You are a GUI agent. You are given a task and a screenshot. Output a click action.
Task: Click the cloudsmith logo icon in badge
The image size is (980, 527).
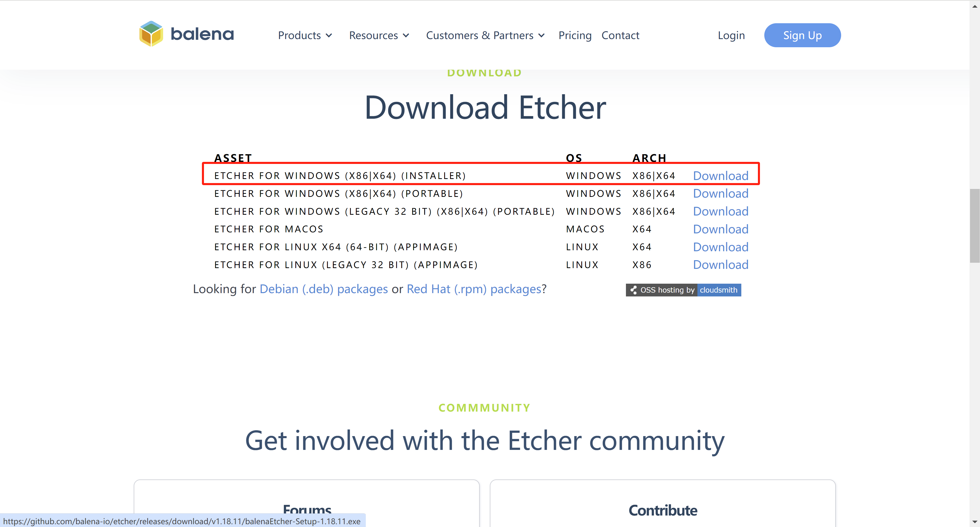click(x=633, y=290)
